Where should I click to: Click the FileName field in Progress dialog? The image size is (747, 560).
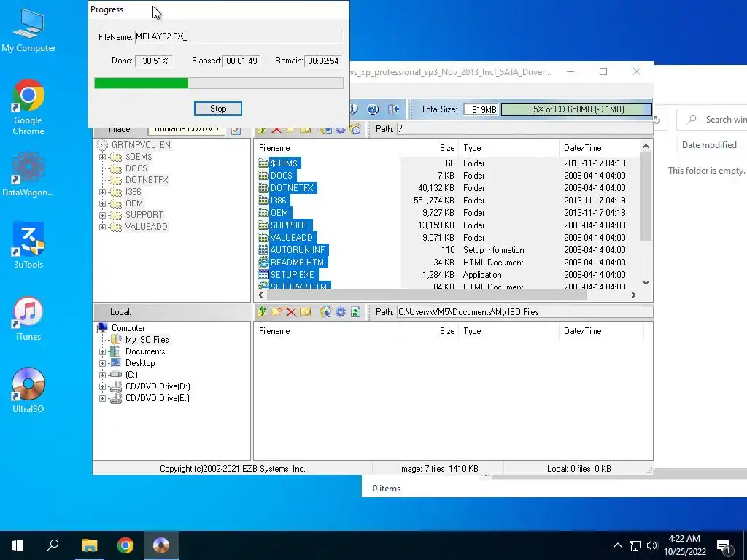[239, 36]
